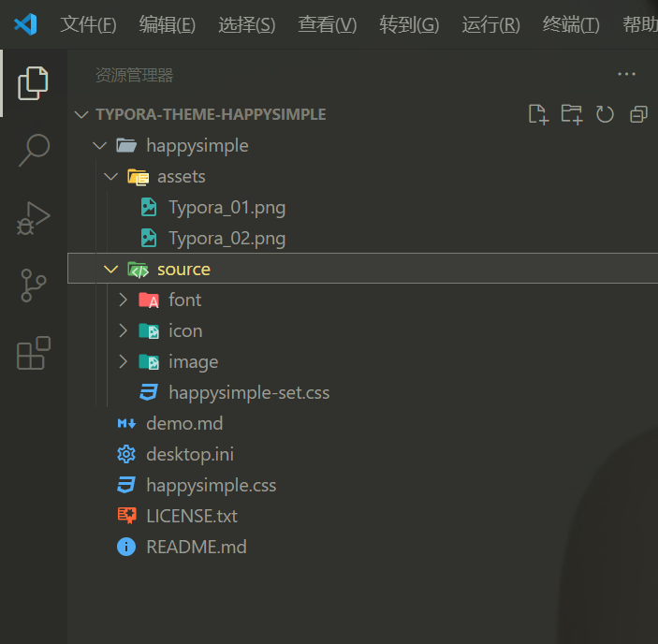Collapse the assets folder chevron
658x644 pixels.
[x=110, y=177]
